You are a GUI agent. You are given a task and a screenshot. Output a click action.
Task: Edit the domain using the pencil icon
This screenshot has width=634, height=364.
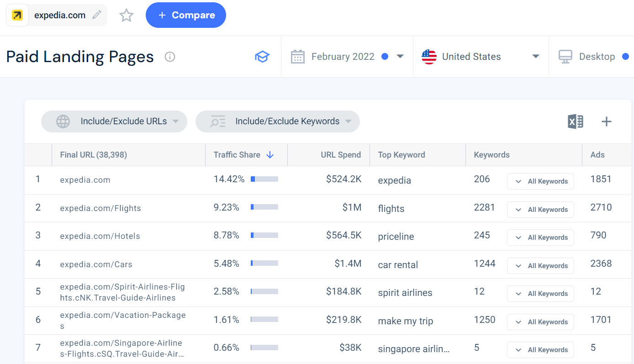pos(96,15)
